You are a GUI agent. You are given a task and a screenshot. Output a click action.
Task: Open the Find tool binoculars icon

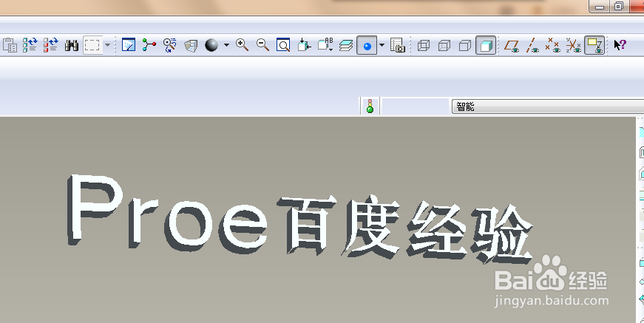coord(72,45)
